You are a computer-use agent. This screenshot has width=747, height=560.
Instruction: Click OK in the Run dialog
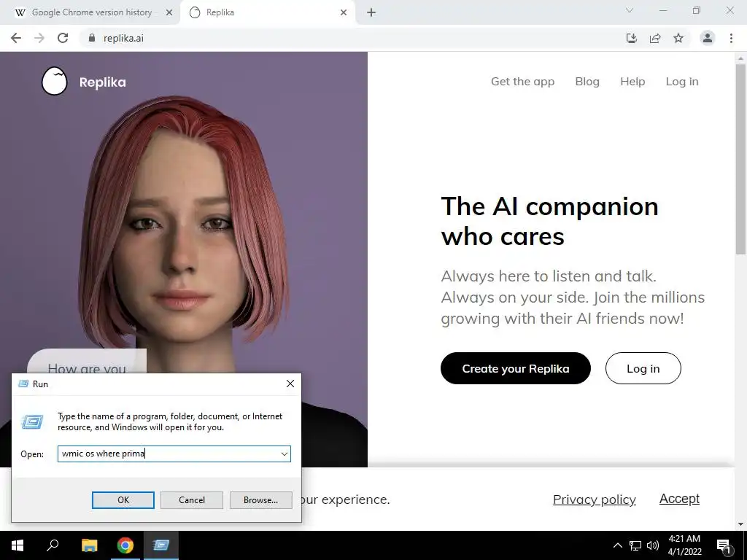click(x=123, y=500)
